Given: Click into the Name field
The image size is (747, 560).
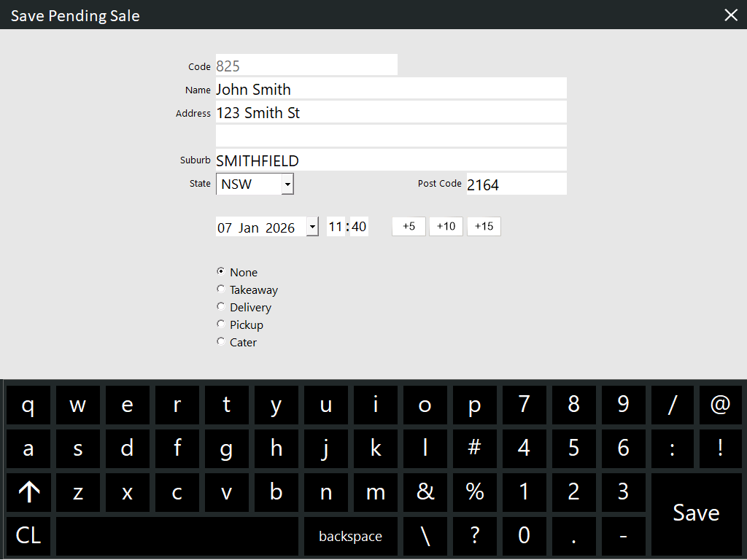Looking at the screenshot, I should 390,89.
